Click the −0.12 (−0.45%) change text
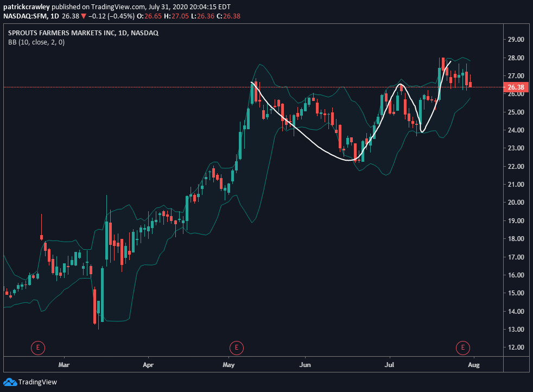Screen dimensions: 533x392 click(111, 16)
